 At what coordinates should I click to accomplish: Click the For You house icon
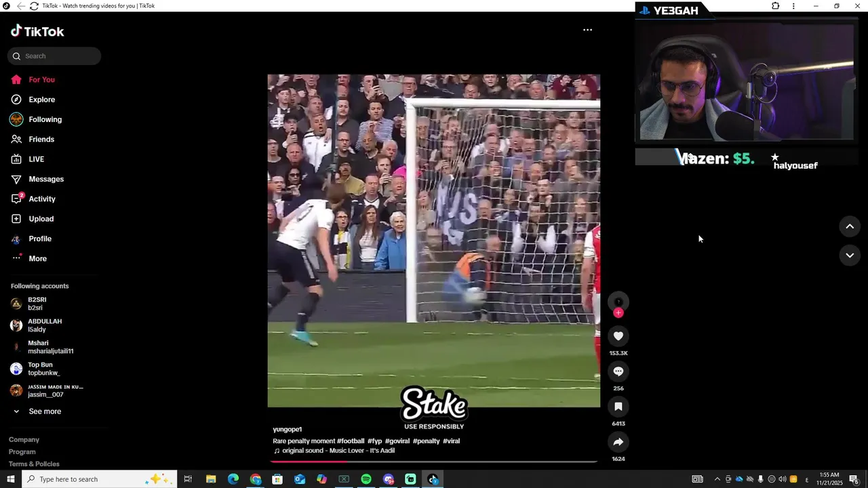coord(16,80)
